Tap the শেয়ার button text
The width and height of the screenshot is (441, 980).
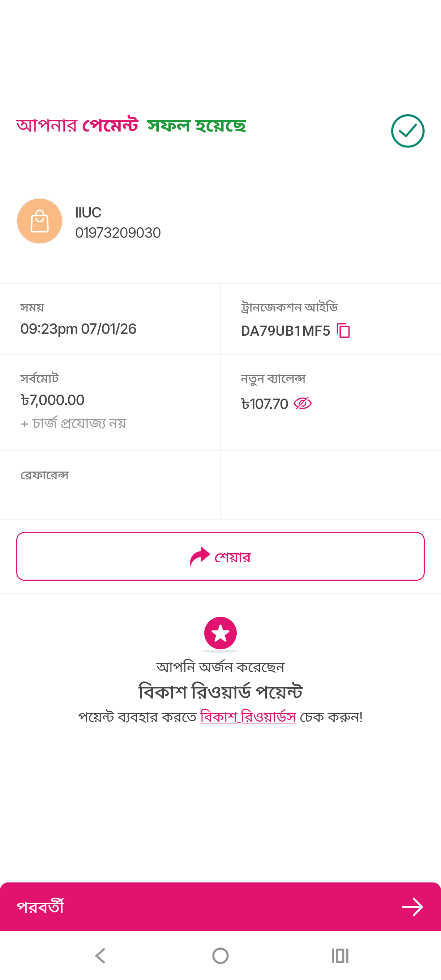[232, 557]
